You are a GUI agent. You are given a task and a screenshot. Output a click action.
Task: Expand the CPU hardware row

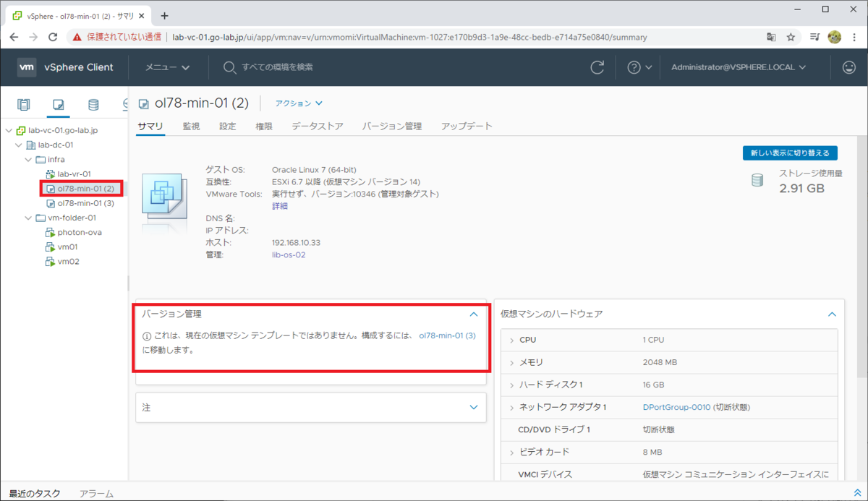click(x=511, y=340)
